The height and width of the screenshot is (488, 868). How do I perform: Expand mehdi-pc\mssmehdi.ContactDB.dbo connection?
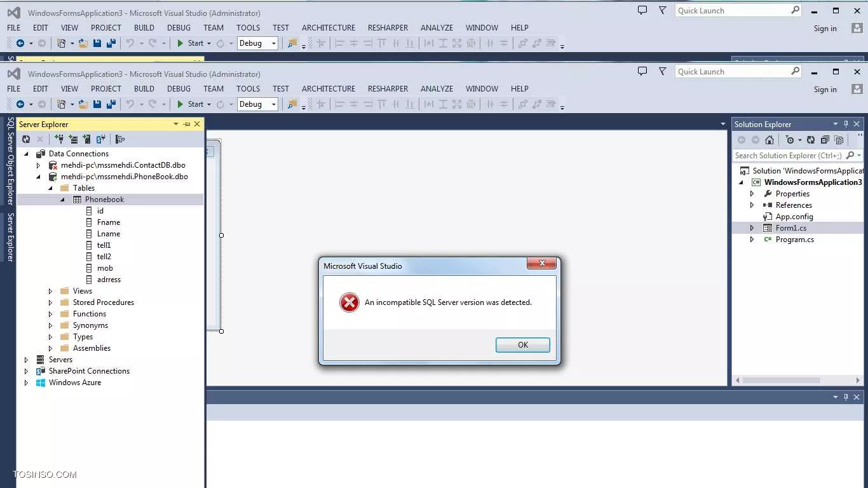tap(38, 165)
